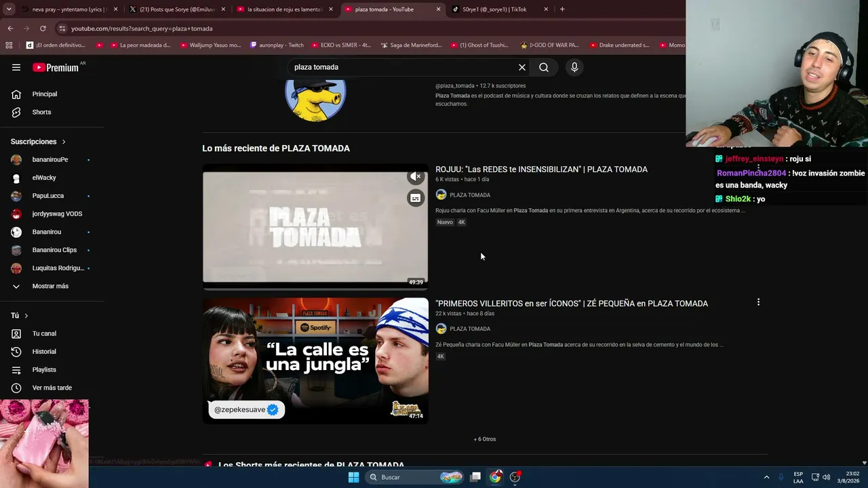
Task: Open Task View in the taskbar
Action: coord(475,477)
